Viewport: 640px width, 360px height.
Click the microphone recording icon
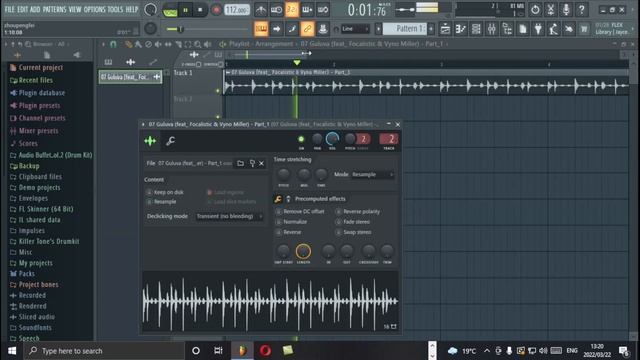(x=566, y=9)
